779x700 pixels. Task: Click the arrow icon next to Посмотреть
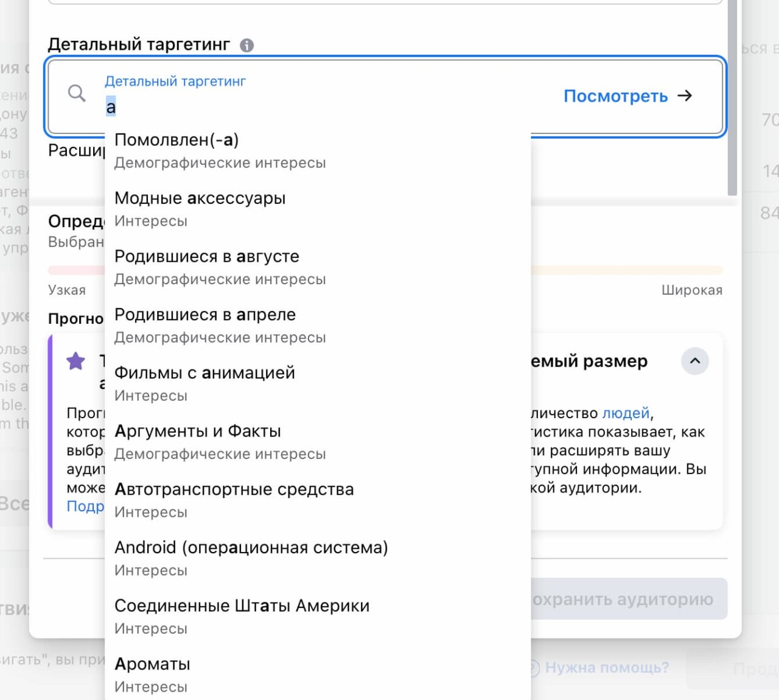(x=685, y=96)
